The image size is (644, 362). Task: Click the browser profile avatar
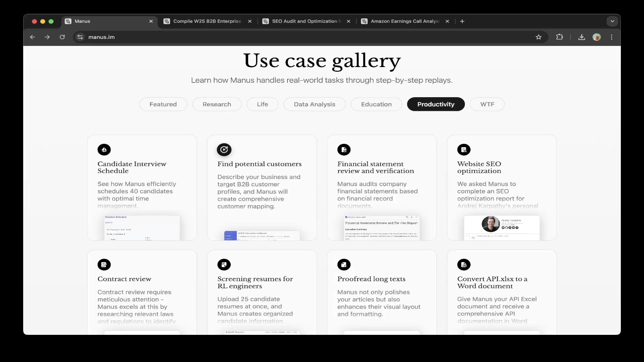(597, 37)
